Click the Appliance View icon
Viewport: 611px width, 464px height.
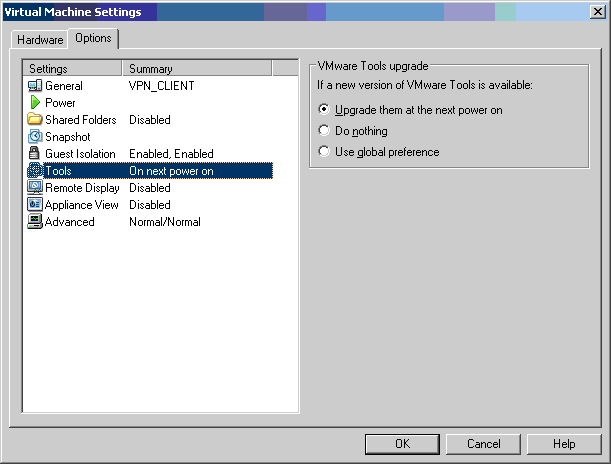(x=35, y=205)
